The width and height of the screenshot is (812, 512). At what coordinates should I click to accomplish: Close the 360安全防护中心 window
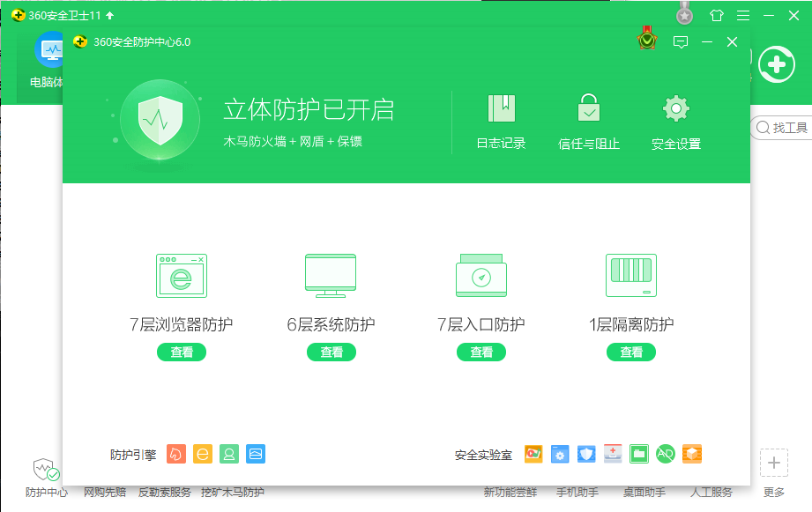click(732, 42)
